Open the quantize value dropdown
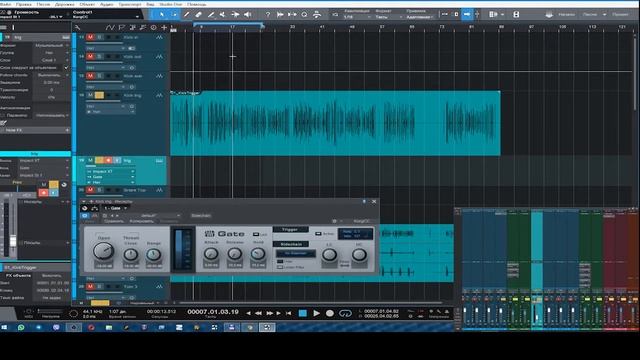 [357, 17]
